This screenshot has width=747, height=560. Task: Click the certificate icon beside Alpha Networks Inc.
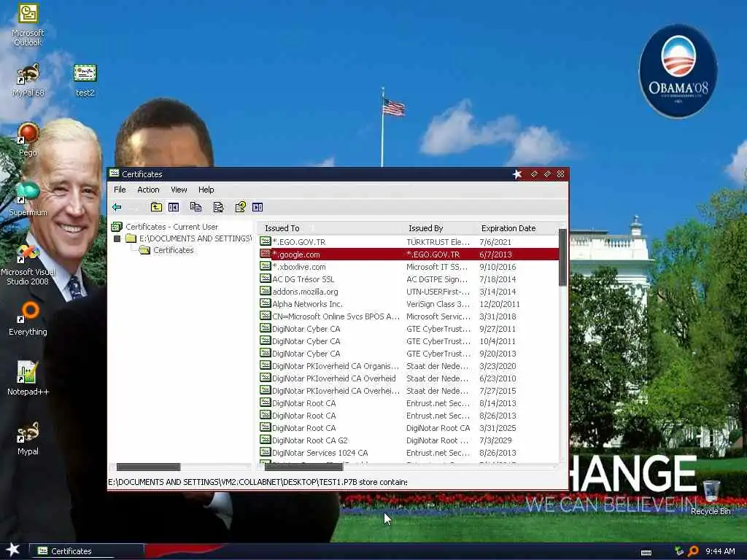point(266,303)
